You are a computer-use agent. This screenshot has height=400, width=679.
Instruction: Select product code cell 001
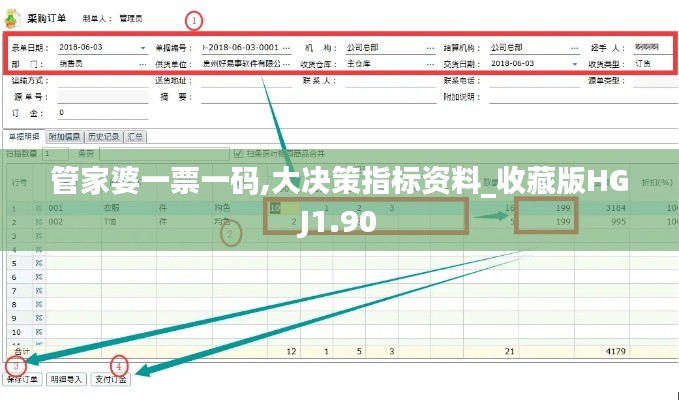click(x=74, y=208)
